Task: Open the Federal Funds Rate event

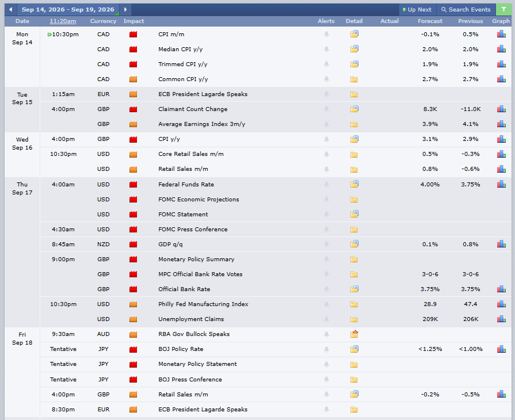Action: click(186, 185)
